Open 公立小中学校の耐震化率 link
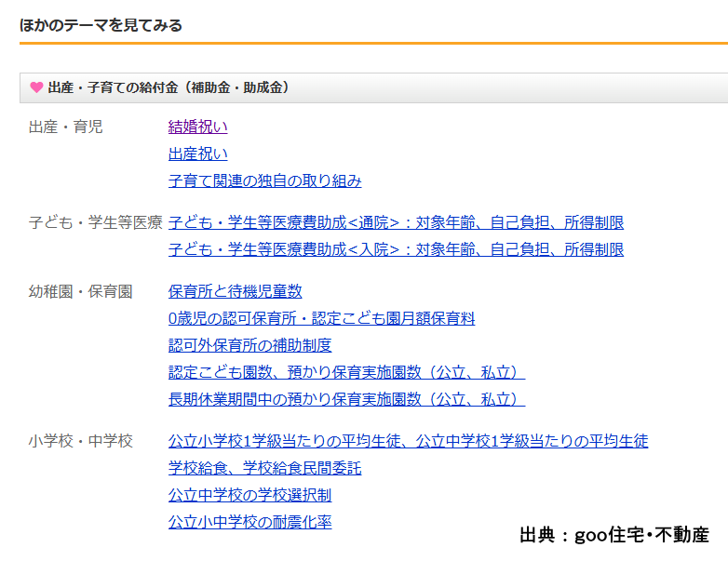 249,522
